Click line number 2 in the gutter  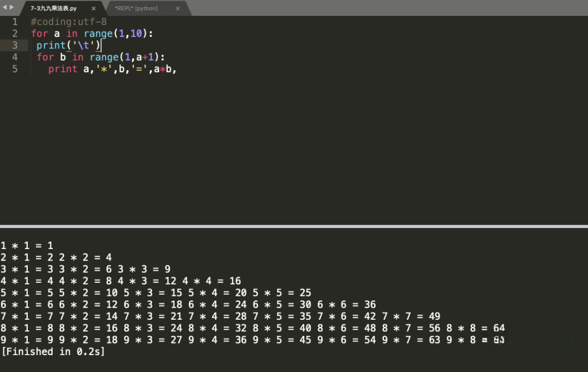coord(15,34)
